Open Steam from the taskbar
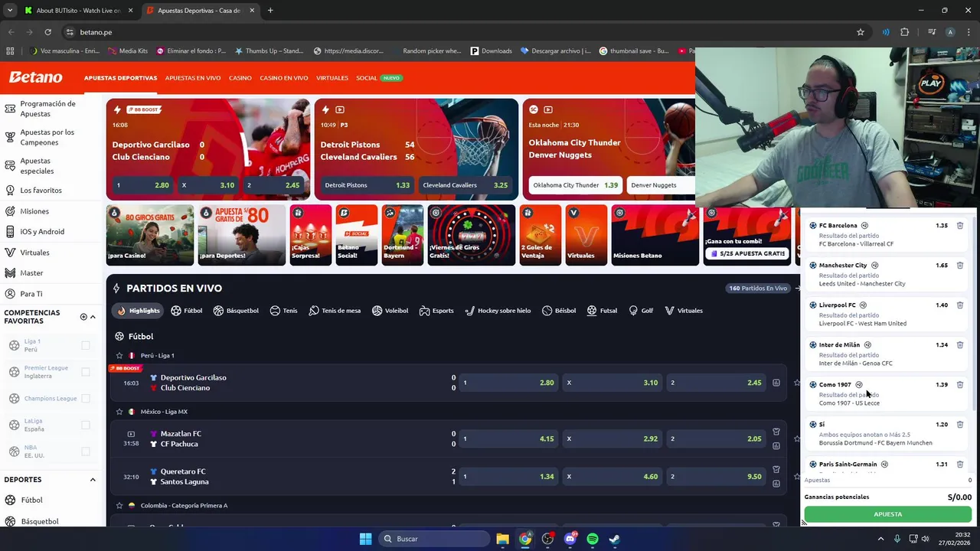This screenshot has width=980, height=551. pyautogui.click(x=615, y=539)
